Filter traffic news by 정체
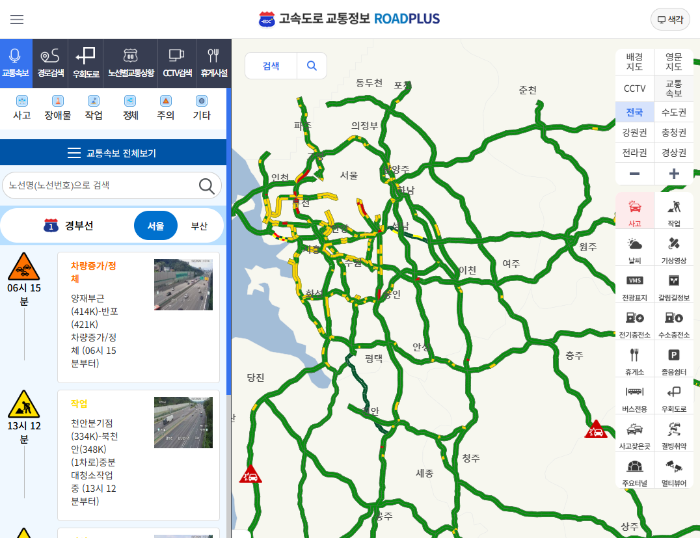The height and width of the screenshot is (538, 700). (130, 108)
